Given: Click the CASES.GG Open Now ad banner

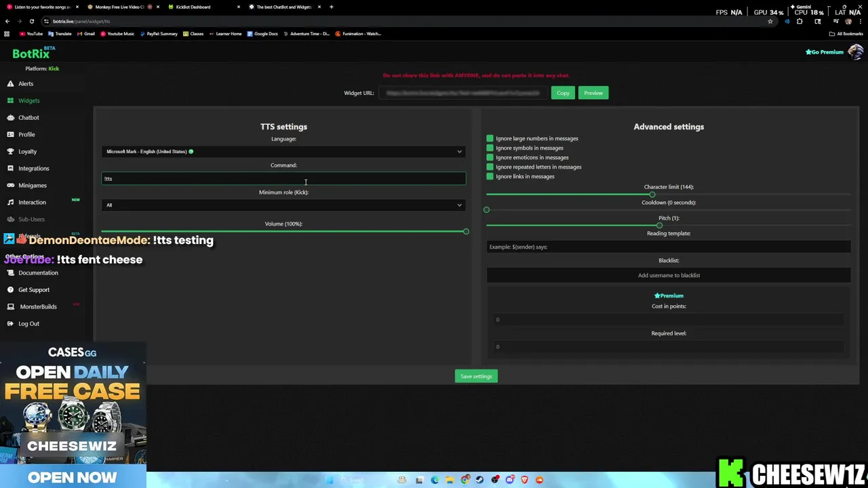Looking at the screenshot, I should pyautogui.click(x=73, y=415).
